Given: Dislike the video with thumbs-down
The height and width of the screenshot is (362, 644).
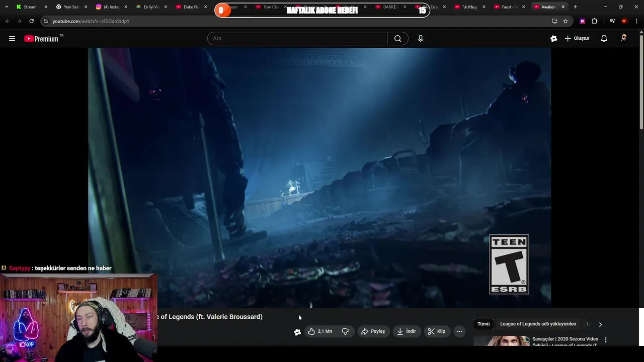Looking at the screenshot, I should click(345, 331).
